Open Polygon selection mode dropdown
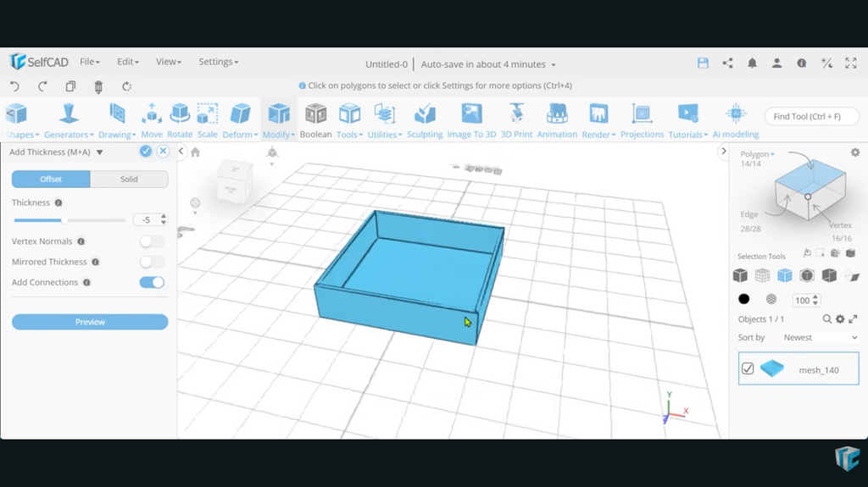The image size is (868, 487). pos(757,154)
